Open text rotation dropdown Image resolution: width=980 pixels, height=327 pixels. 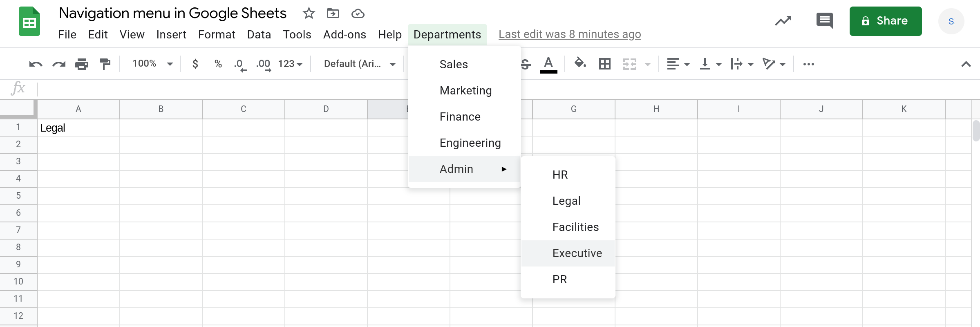click(x=774, y=64)
